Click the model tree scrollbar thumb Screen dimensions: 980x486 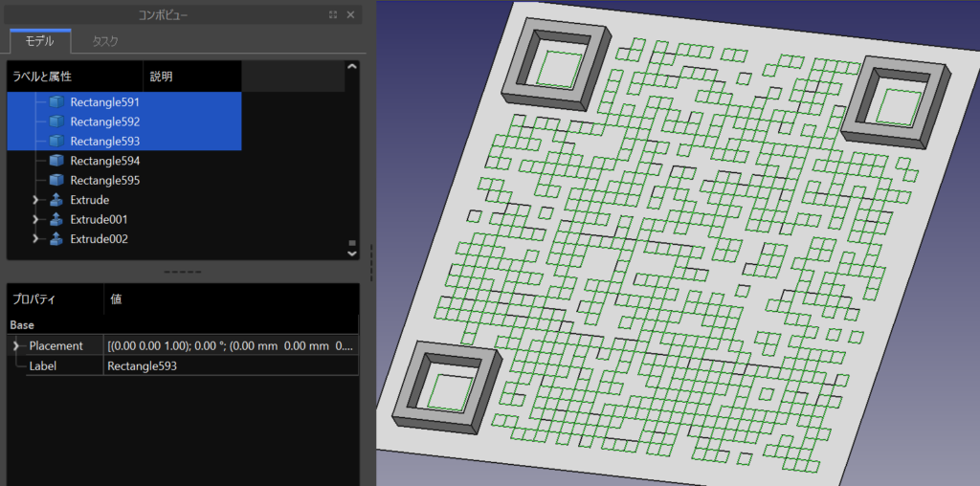352,243
